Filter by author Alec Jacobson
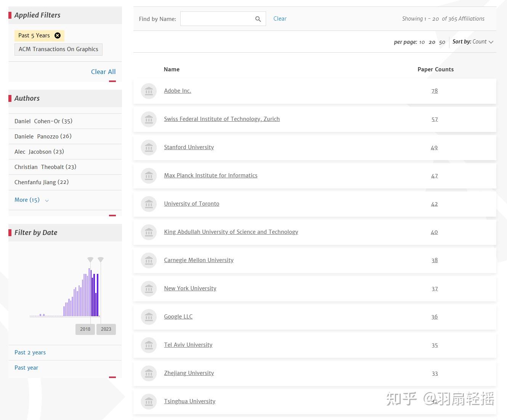507x420 pixels. pos(39,151)
